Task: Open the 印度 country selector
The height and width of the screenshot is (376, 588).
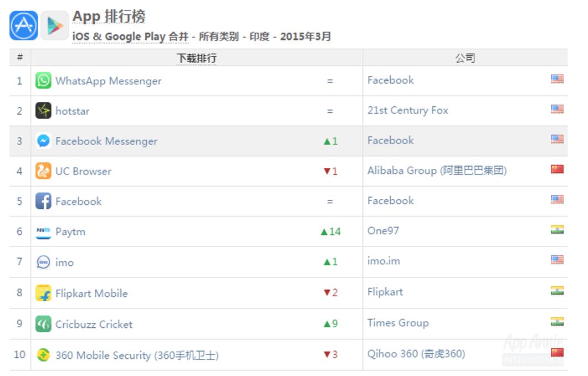Action: click(x=259, y=37)
